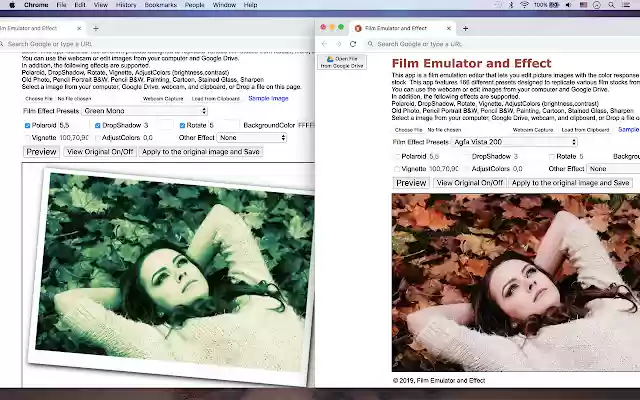Open the History menu

126,5
